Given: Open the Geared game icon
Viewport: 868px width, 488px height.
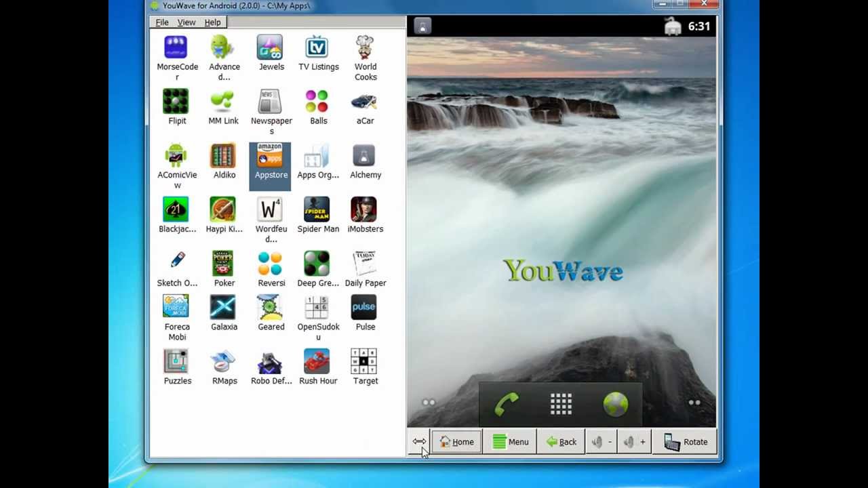Looking at the screenshot, I should click(x=270, y=307).
